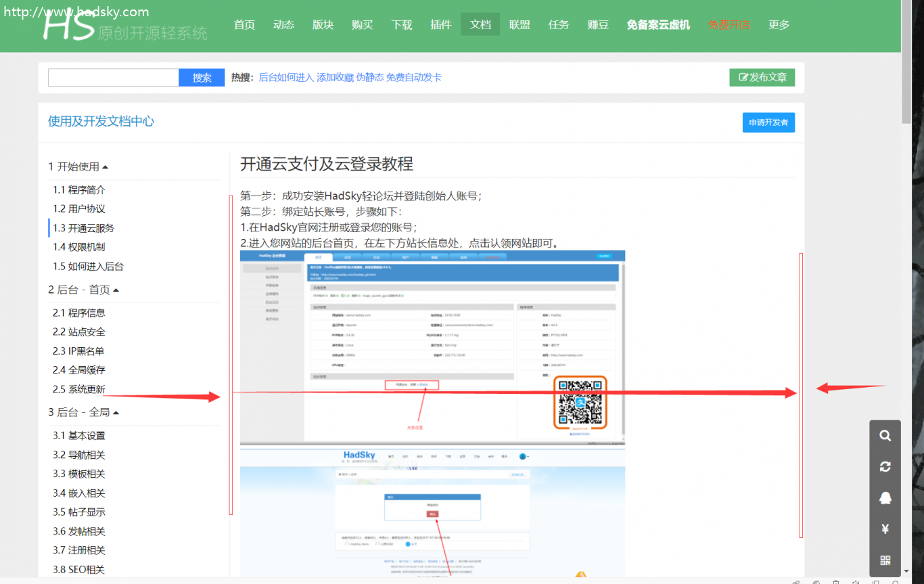Open hot search link 添加收藏
This screenshot has width=924, height=584.
(335, 77)
